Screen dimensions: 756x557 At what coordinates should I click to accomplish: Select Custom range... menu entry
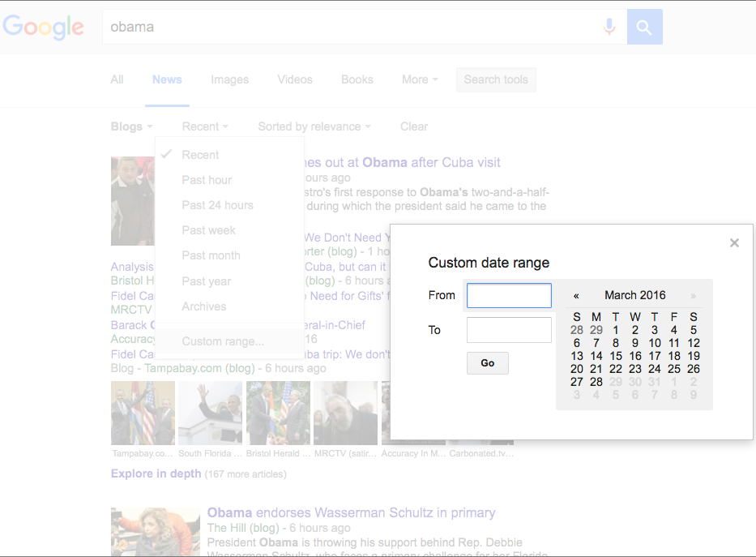(230, 341)
